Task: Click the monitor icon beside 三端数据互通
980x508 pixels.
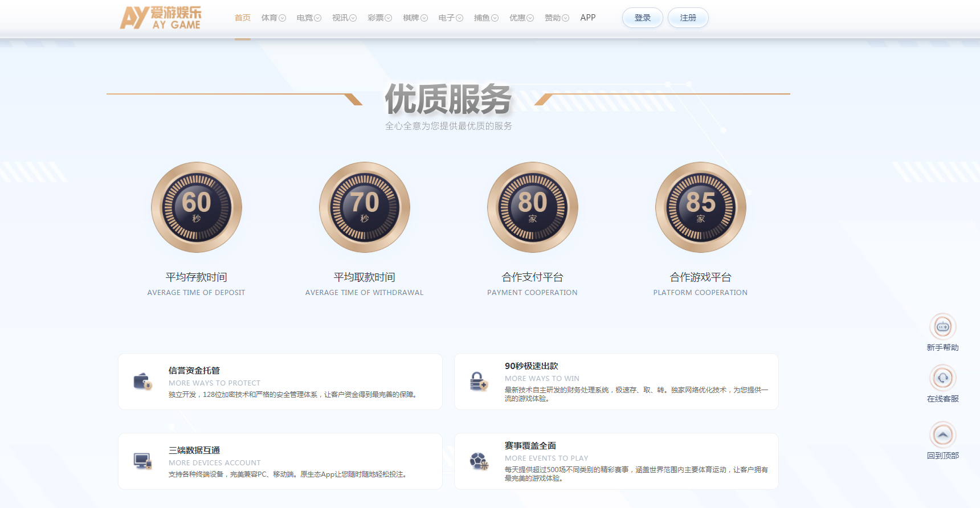Action: point(142,461)
